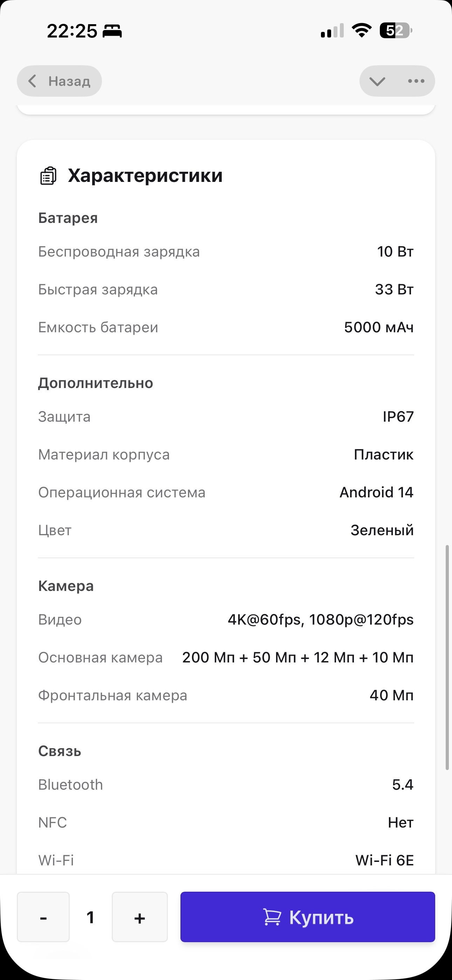Tap the Камера section heading
The image size is (452, 980).
(x=66, y=586)
